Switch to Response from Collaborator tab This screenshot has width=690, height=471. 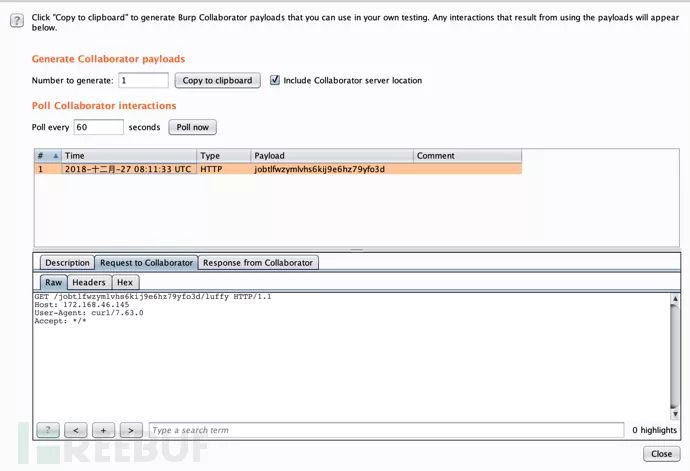258,263
